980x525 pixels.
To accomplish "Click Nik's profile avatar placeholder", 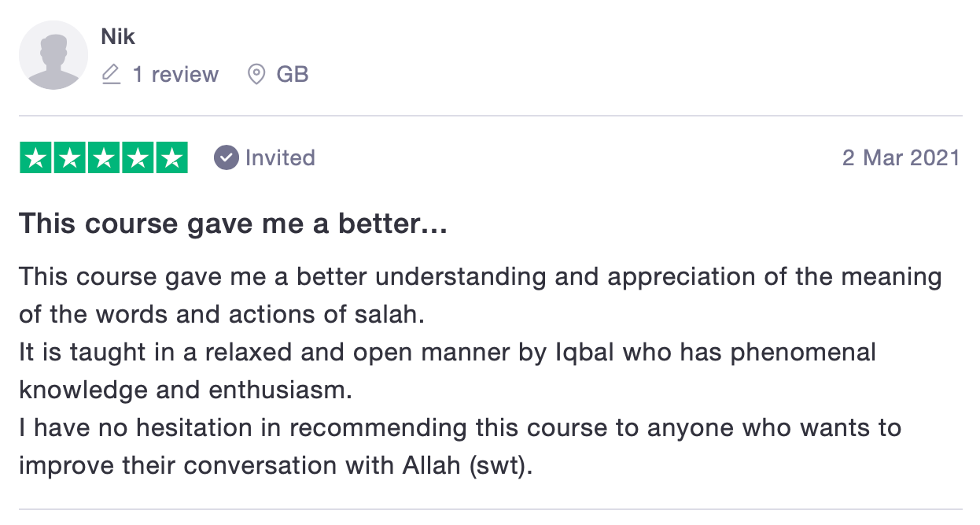I will pos(53,55).
